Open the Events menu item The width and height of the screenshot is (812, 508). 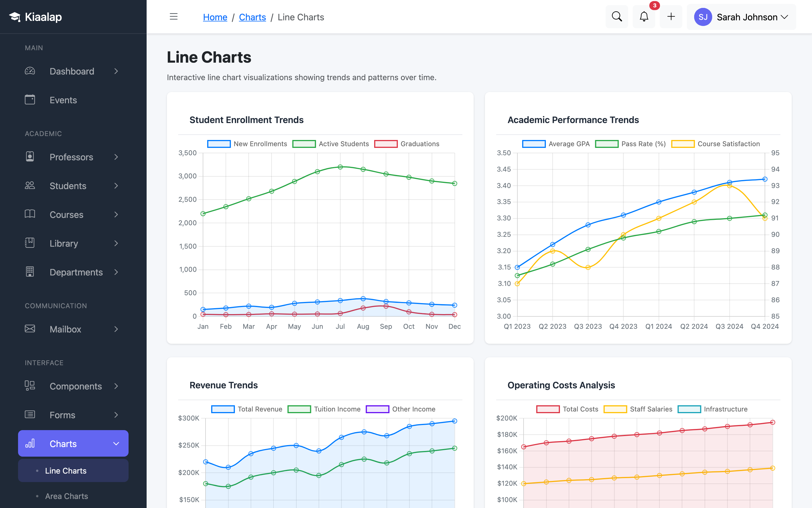click(x=73, y=100)
